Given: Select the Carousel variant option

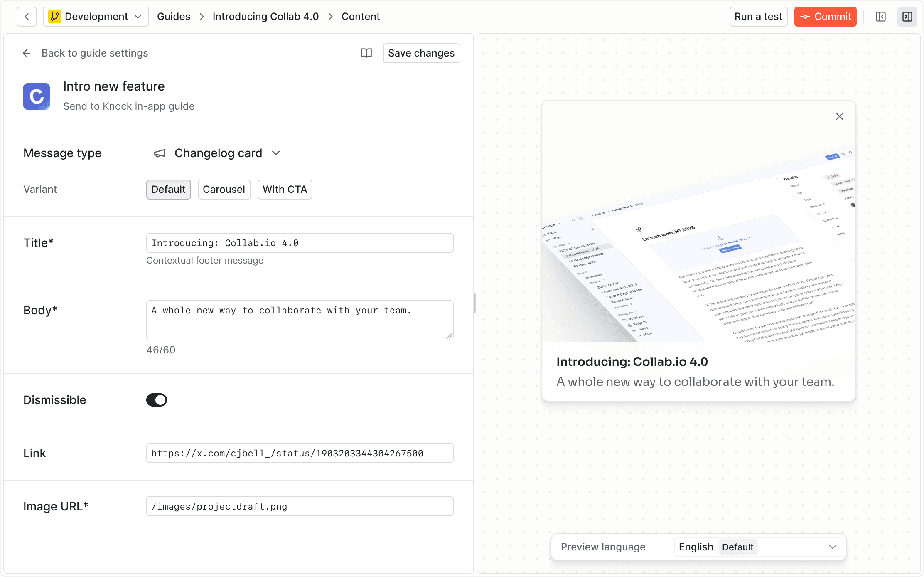Looking at the screenshot, I should point(224,190).
